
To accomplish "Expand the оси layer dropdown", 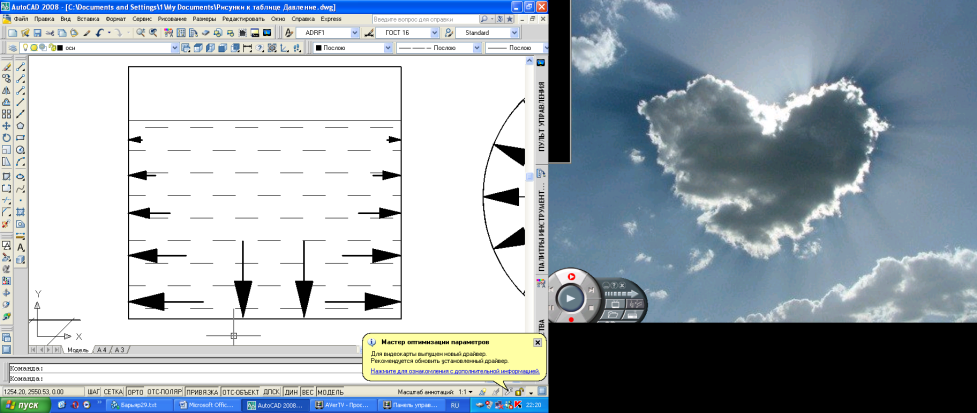I will click(174, 48).
